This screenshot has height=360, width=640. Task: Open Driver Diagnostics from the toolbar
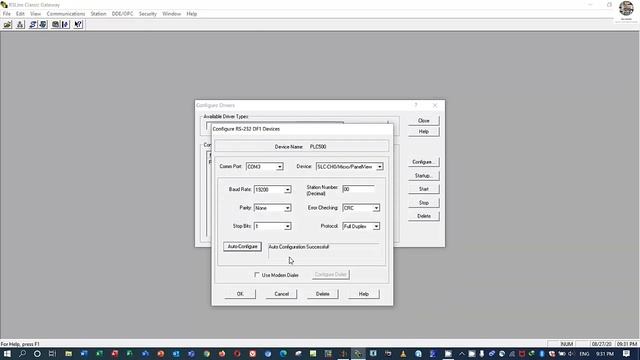click(x=42, y=24)
